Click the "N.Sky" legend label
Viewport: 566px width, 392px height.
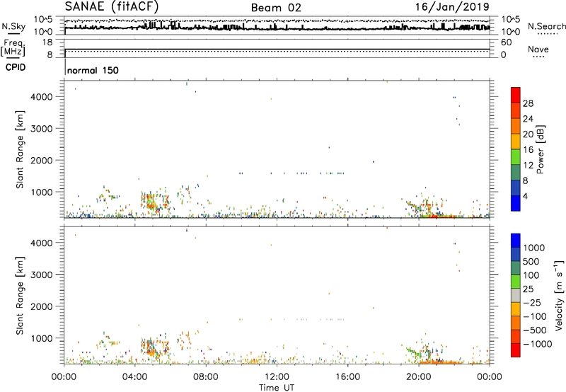[x=13, y=26]
